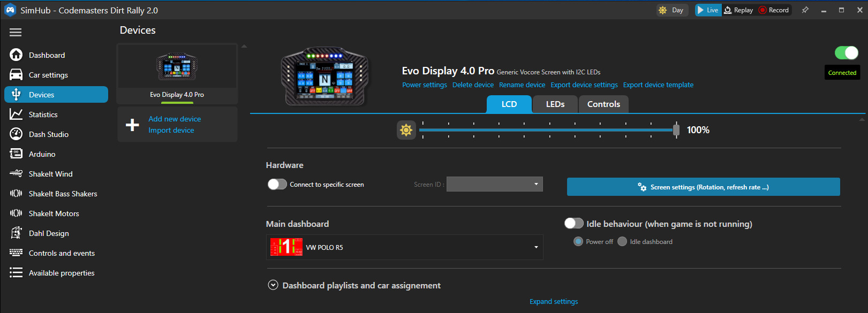
Task: Open the Screen ID dropdown
Action: click(495, 184)
